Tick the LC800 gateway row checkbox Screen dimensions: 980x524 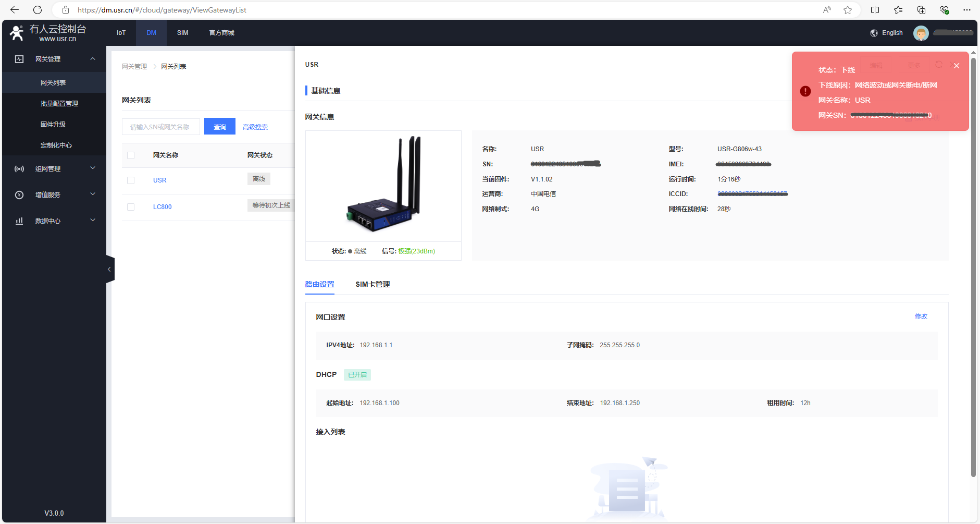pos(131,207)
